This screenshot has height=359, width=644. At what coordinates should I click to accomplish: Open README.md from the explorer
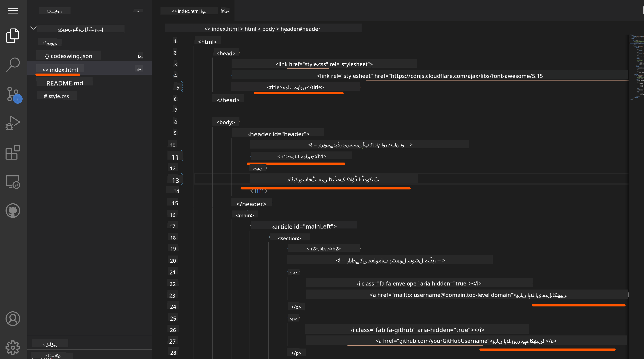tap(64, 83)
